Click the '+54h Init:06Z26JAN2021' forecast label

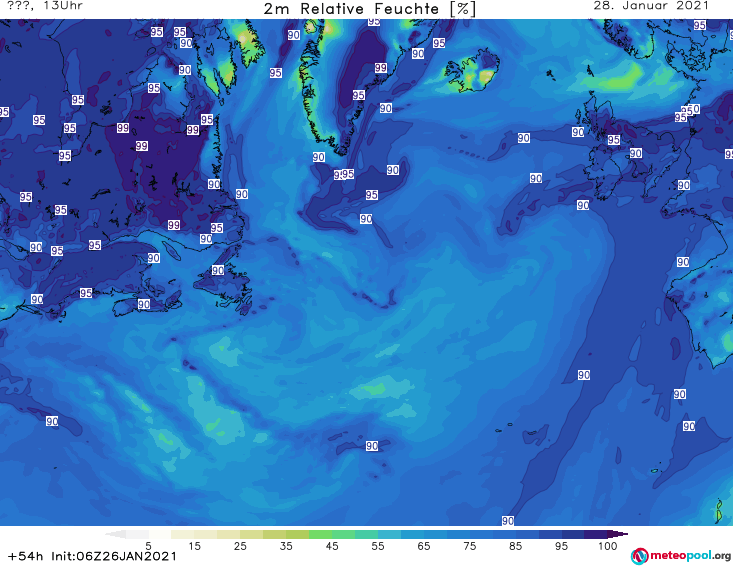[x=93, y=556]
